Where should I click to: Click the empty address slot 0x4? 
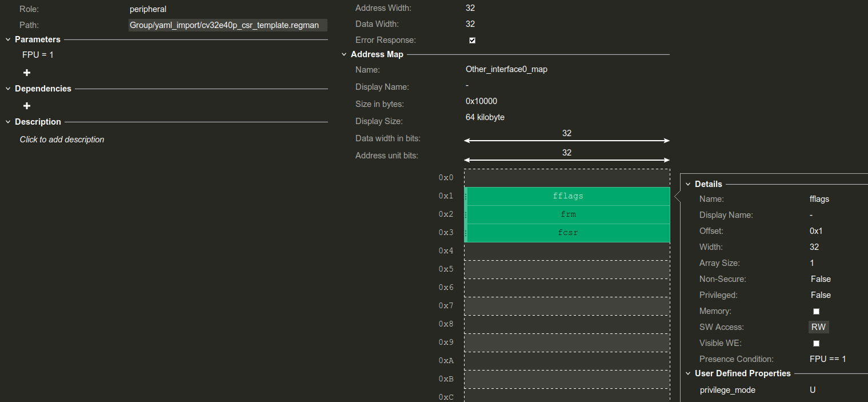tap(567, 251)
